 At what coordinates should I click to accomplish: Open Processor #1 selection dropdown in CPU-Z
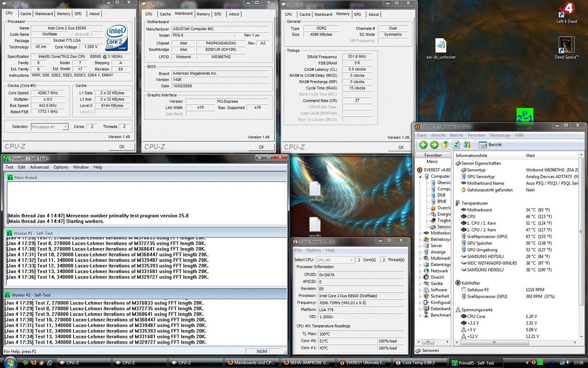(50, 127)
